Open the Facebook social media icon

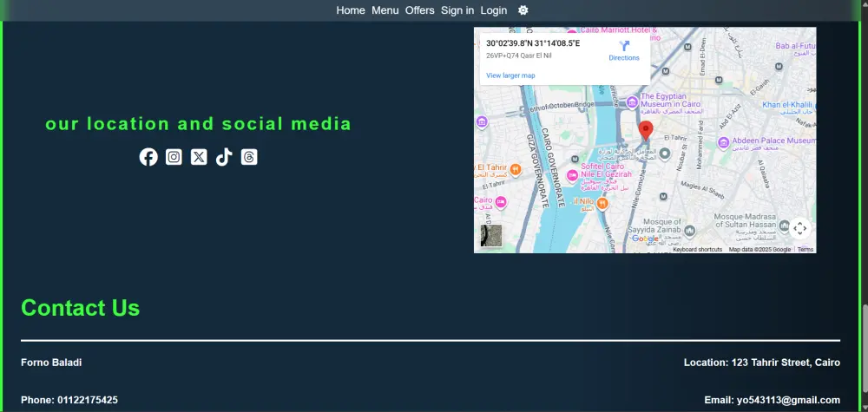coord(148,157)
